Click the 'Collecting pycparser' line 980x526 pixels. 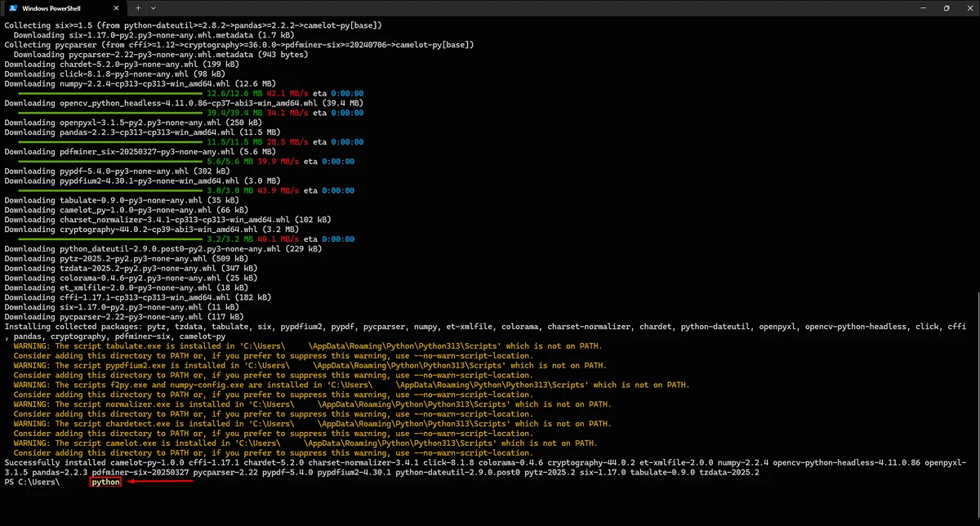point(238,45)
